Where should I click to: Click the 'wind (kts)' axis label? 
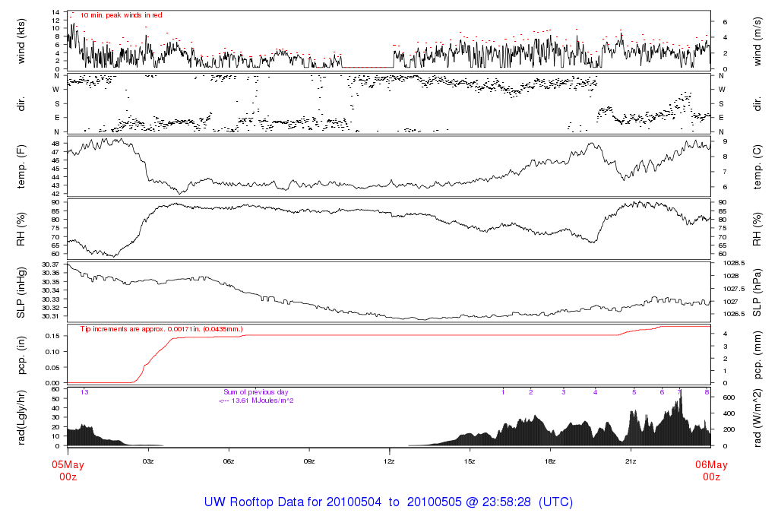coord(21,41)
